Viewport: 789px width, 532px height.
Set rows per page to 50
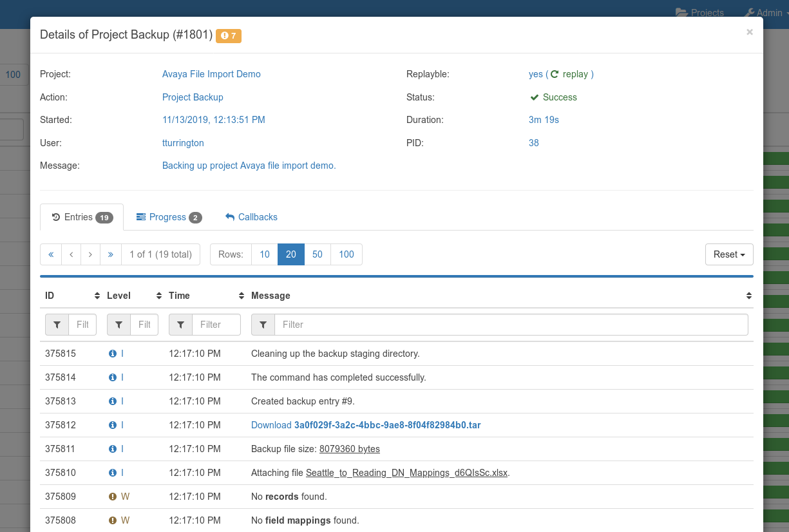pos(317,254)
